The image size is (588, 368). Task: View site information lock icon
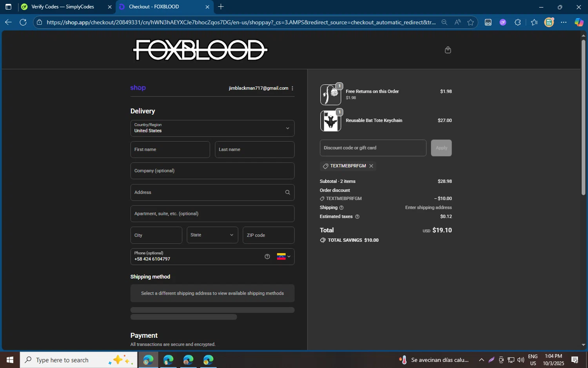pos(39,22)
